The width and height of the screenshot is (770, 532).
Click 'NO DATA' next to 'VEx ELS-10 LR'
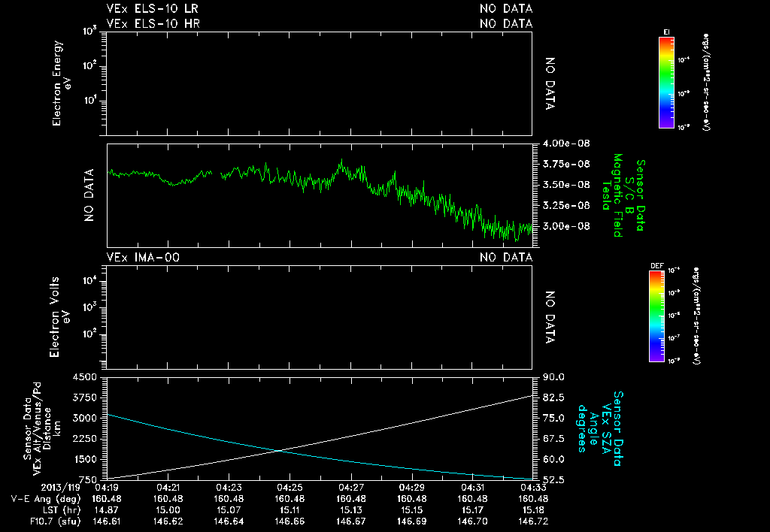(x=506, y=8)
